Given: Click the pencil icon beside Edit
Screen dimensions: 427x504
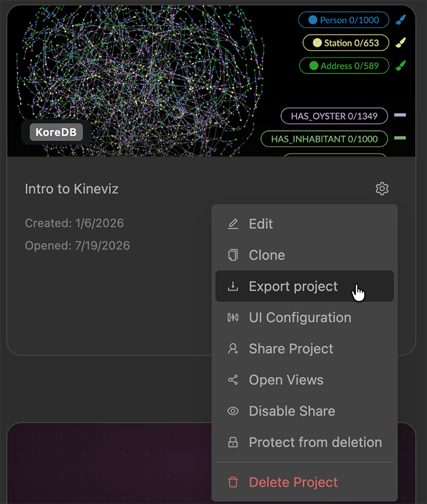Looking at the screenshot, I should tap(233, 224).
